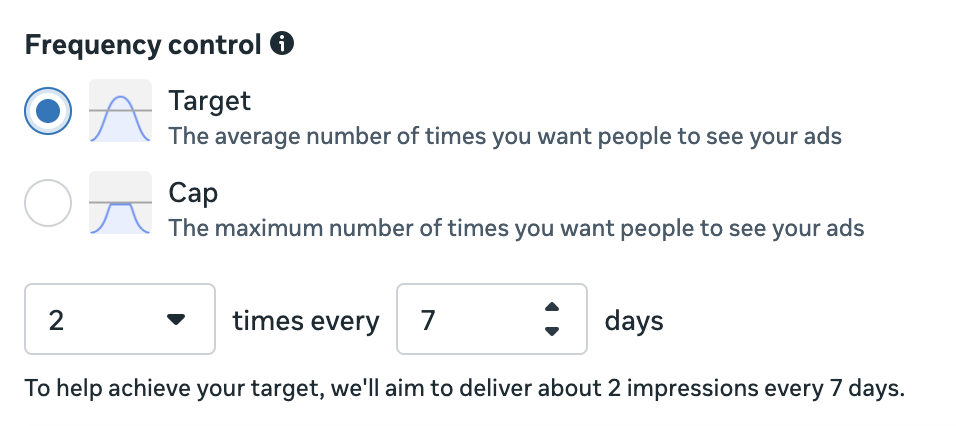Viewport: 956px width, 426px height.
Task: Click the "days" label after the field
Action: (634, 321)
